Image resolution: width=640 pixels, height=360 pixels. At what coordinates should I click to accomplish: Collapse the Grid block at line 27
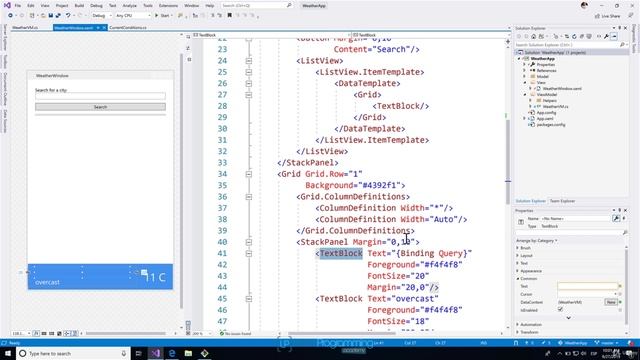point(249,95)
